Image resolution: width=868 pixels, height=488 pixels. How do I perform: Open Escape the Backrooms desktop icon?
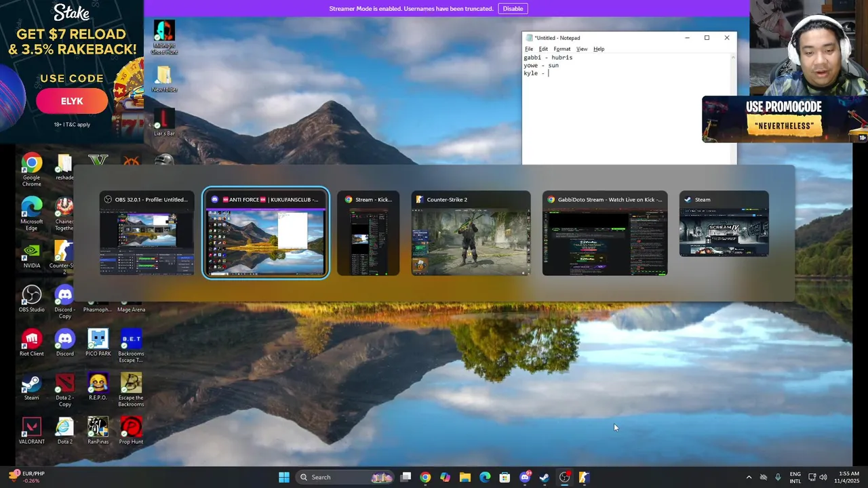(131, 390)
